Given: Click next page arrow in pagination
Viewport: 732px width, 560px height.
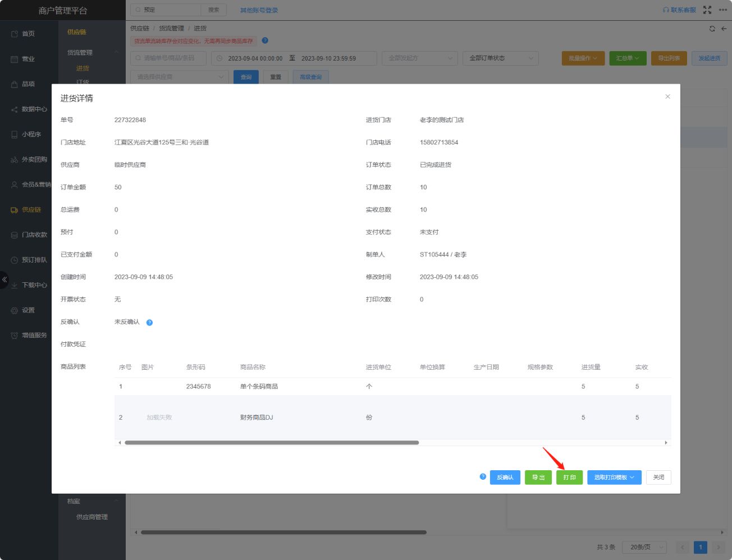Looking at the screenshot, I should coord(719,547).
